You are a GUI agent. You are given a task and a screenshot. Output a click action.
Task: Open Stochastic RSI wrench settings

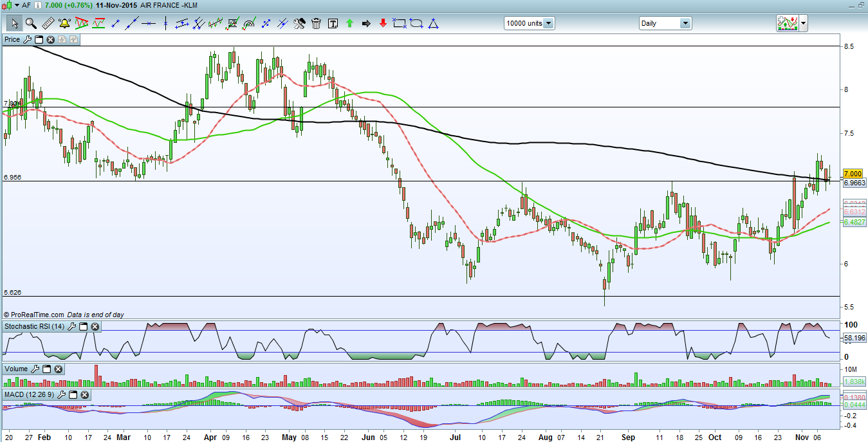pyautogui.click(x=71, y=327)
